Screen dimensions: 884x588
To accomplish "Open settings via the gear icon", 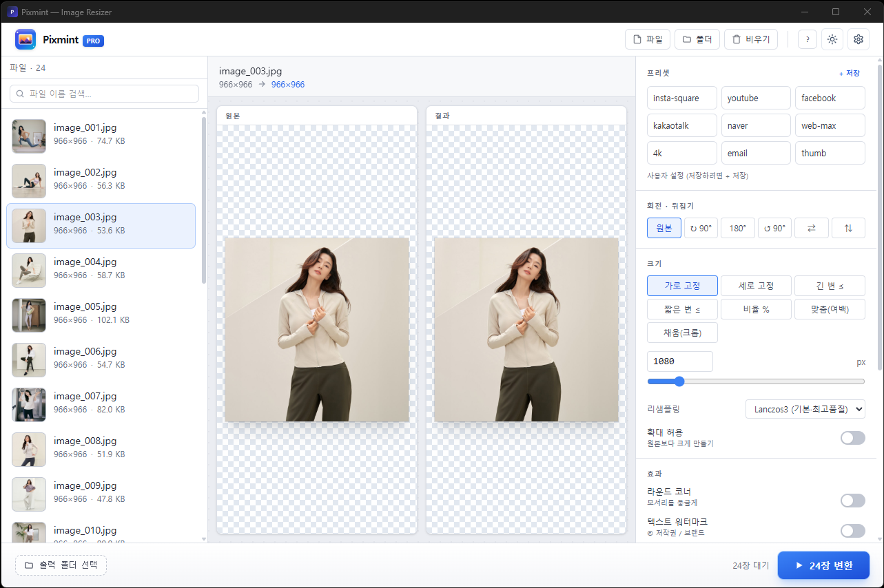I will [x=859, y=40].
